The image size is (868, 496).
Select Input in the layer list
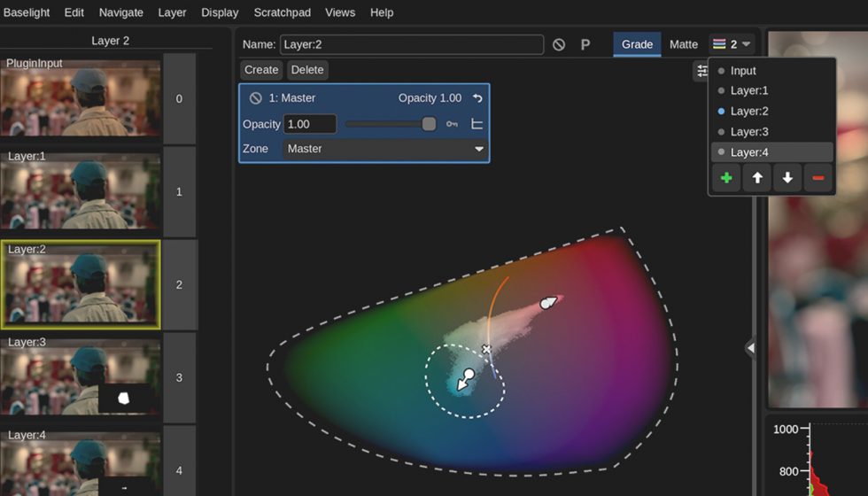[771, 71]
